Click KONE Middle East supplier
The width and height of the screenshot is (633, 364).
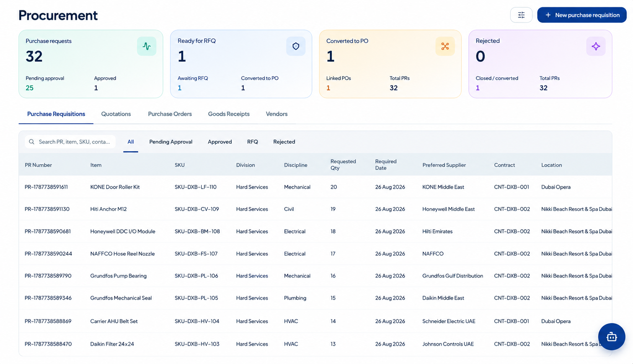point(443,187)
